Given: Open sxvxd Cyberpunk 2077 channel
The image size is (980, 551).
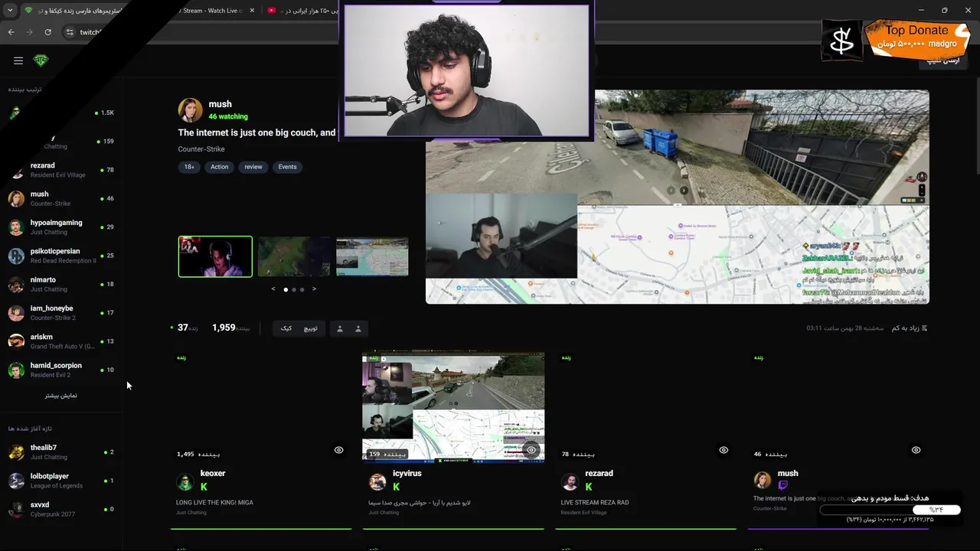Looking at the screenshot, I should pos(61,509).
